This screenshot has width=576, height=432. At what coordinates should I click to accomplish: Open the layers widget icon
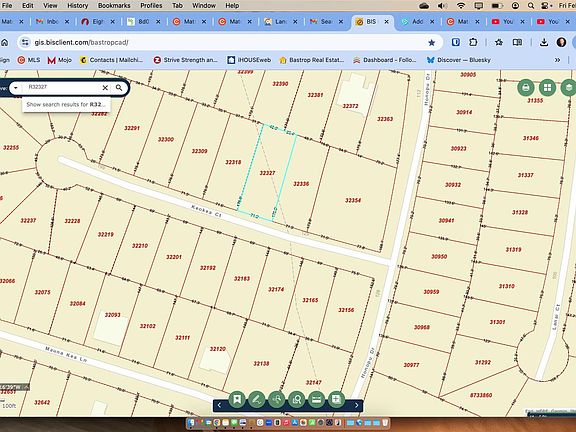coord(569,87)
